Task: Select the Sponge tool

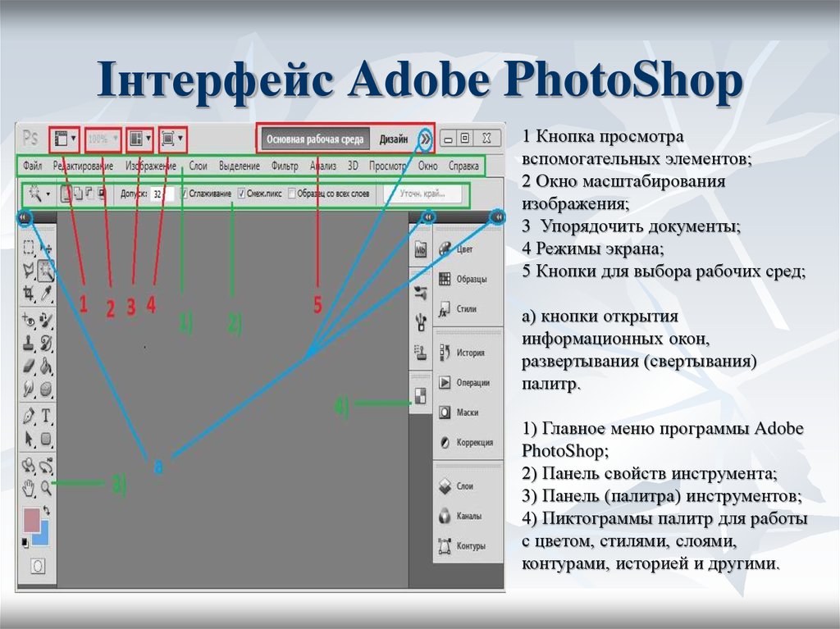Action: [x=47, y=389]
